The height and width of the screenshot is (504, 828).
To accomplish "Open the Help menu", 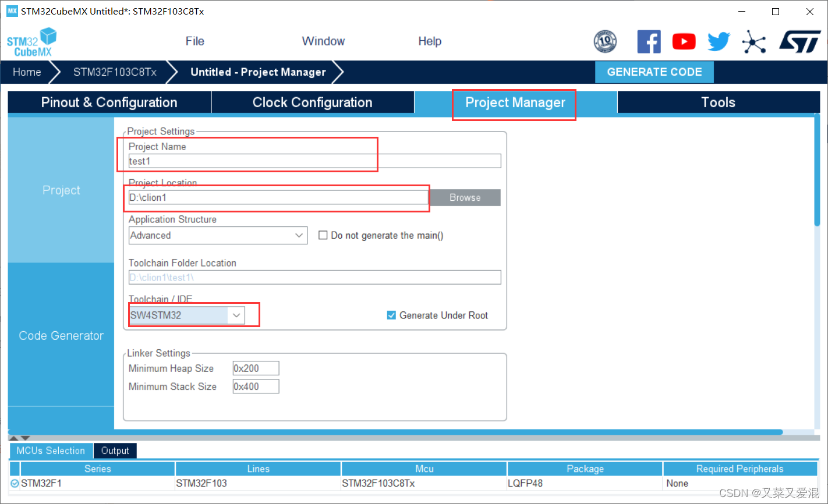I will pos(430,41).
